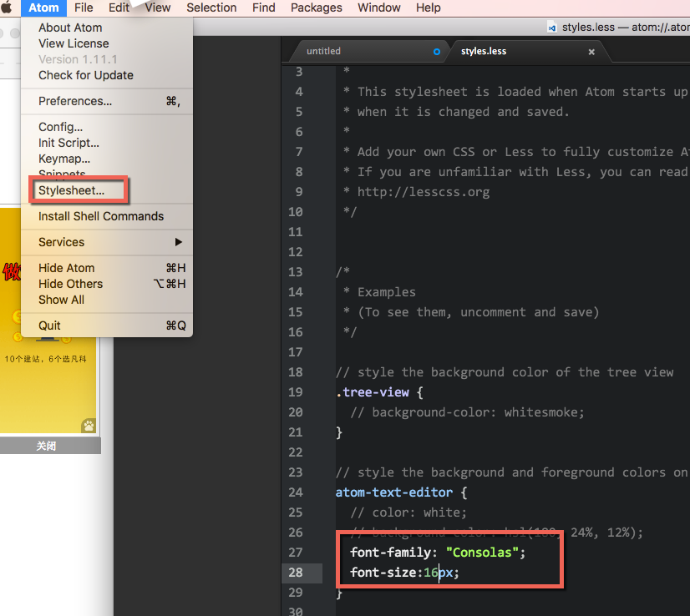Quit Atom from the menu
This screenshot has height=616, width=690.
coord(107,326)
